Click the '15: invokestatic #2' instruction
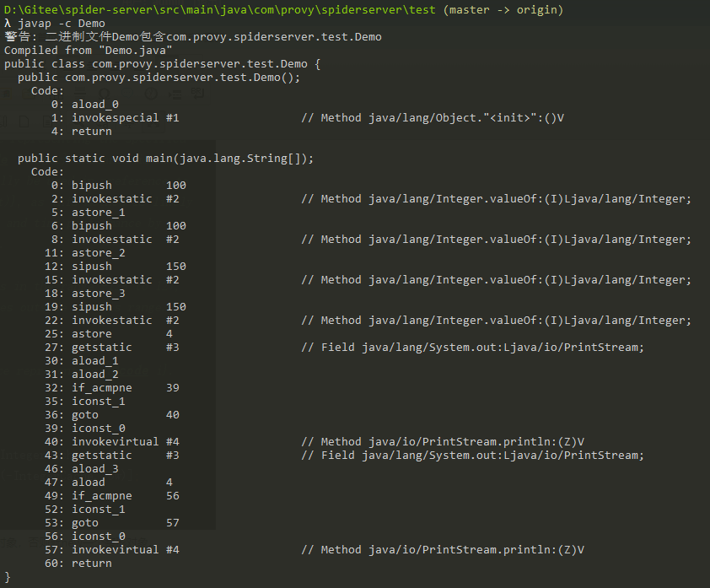This screenshot has width=710, height=588. click(x=112, y=280)
